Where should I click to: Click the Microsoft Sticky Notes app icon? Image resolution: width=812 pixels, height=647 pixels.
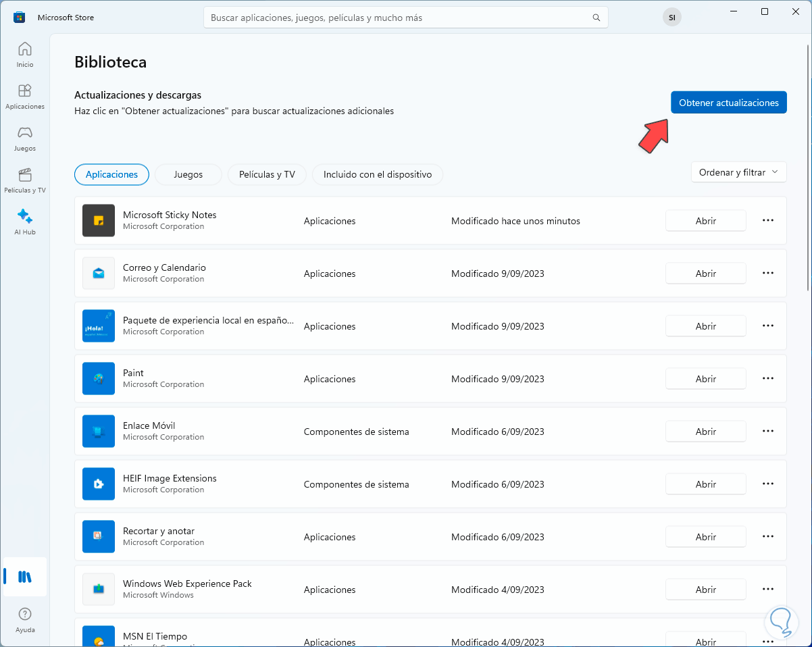[99, 221]
